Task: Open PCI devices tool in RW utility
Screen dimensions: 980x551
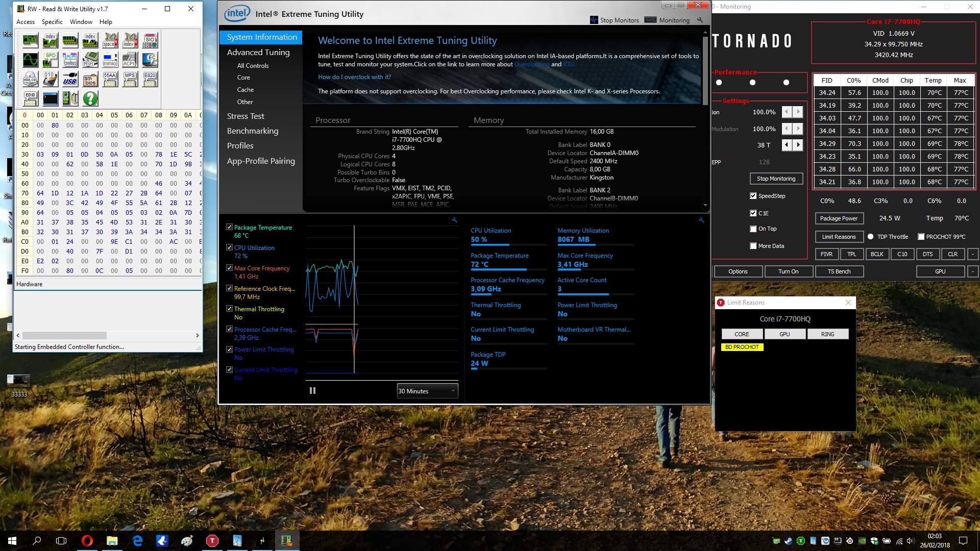Action: coord(30,40)
